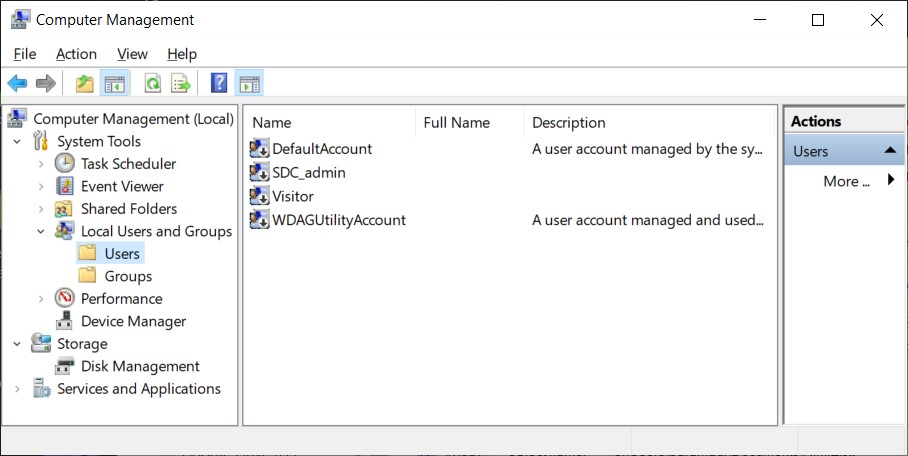This screenshot has width=908, height=456.
Task: Click the Up one level folder icon
Action: point(85,83)
